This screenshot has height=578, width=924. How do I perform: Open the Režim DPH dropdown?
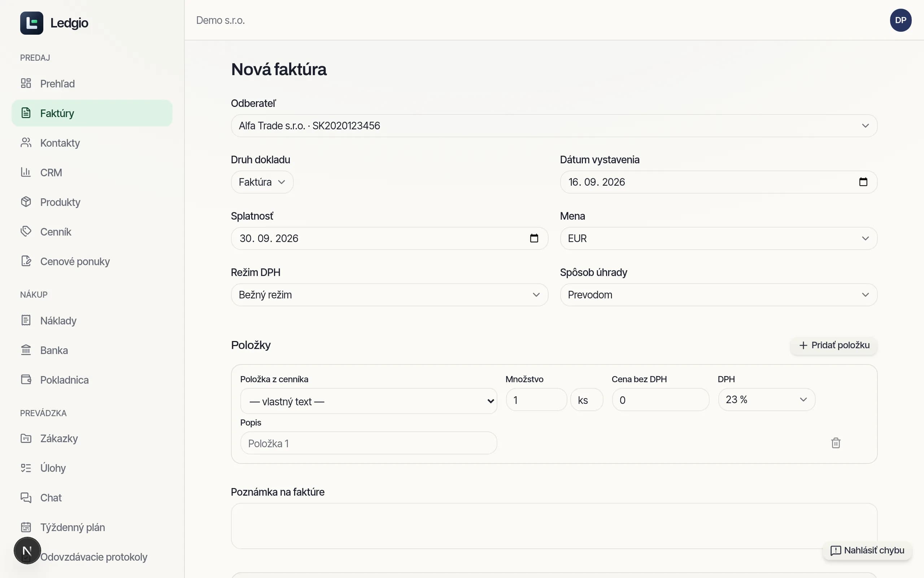[389, 295]
